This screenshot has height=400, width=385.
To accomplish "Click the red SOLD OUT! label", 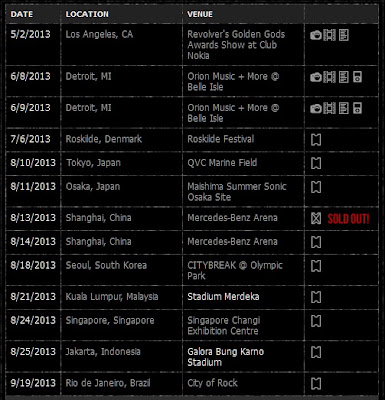I will [x=348, y=219].
